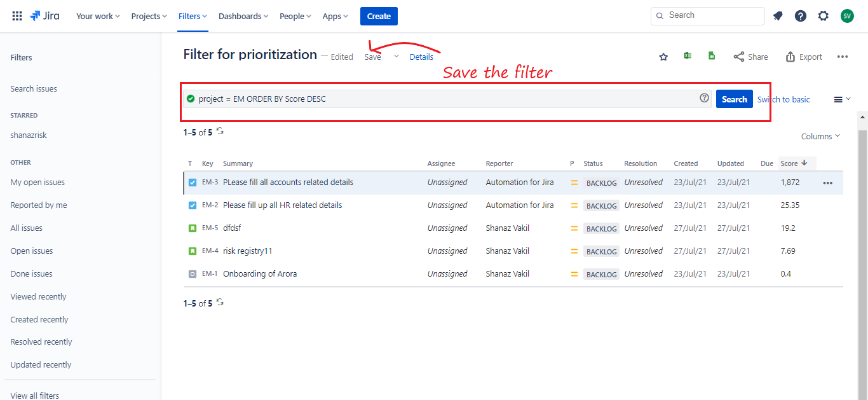The image size is (868, 400).
Task: Open the SV user profile avatar
Action: (x=847, y=16)
